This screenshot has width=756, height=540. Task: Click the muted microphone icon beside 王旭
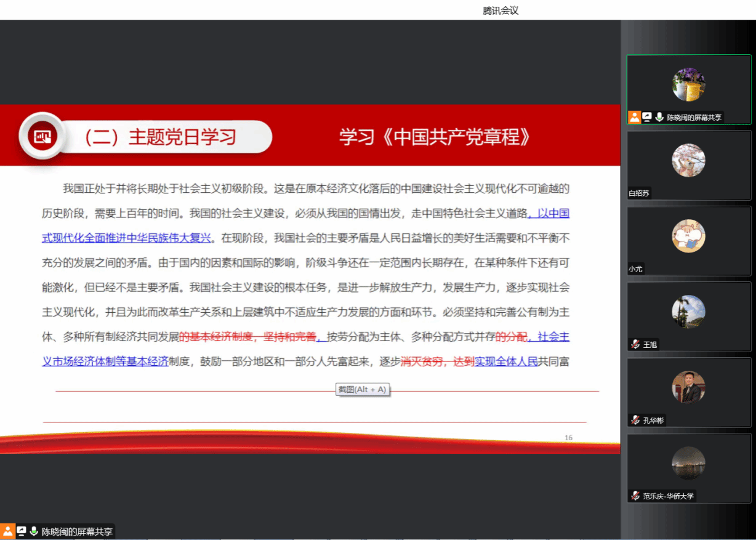[x=635, y=344]
